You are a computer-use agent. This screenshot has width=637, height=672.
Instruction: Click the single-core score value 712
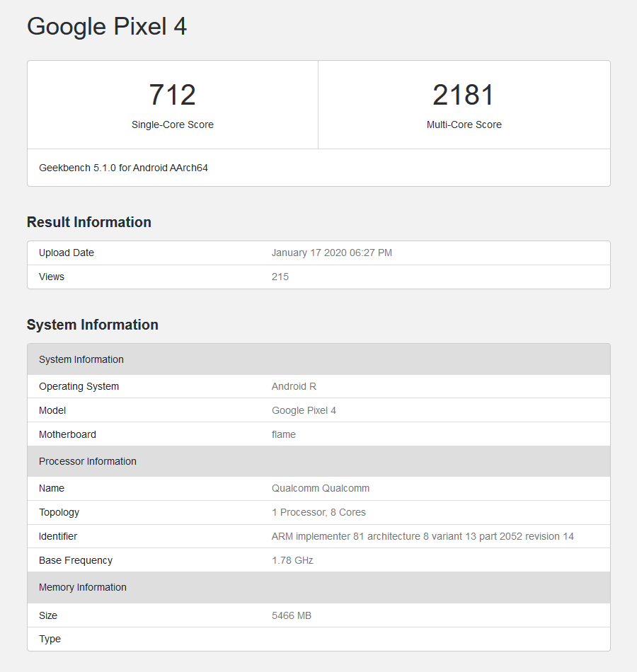click(x=172, y=95)
